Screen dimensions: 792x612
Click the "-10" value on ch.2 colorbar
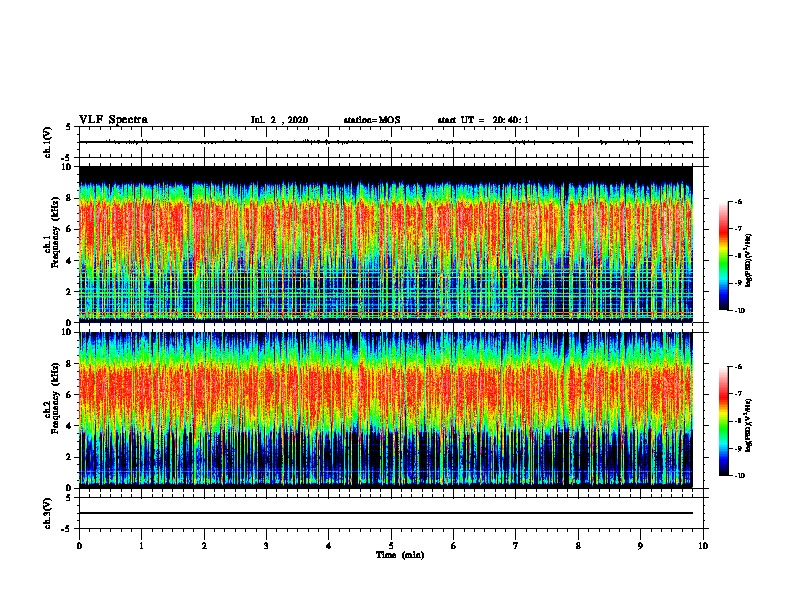click(x=739, y=475)
